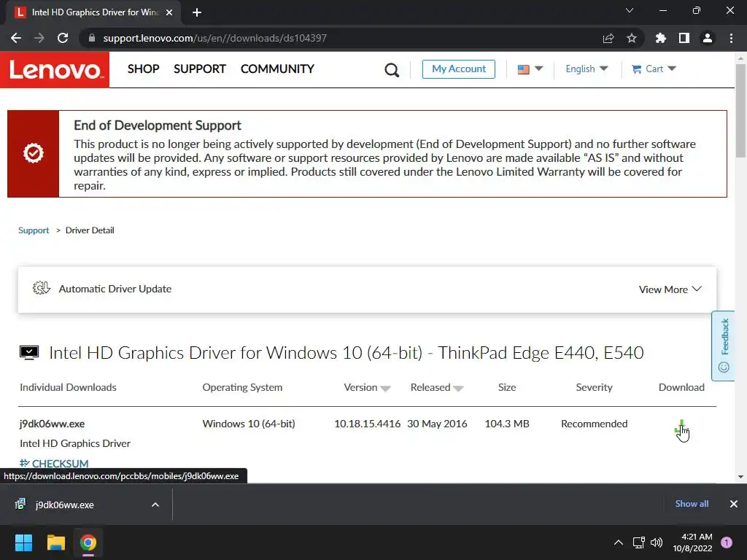Screen dimensions: 747x560
Task: Open j9dk06ww.exe download options chevron
Action: pos(155,505)
